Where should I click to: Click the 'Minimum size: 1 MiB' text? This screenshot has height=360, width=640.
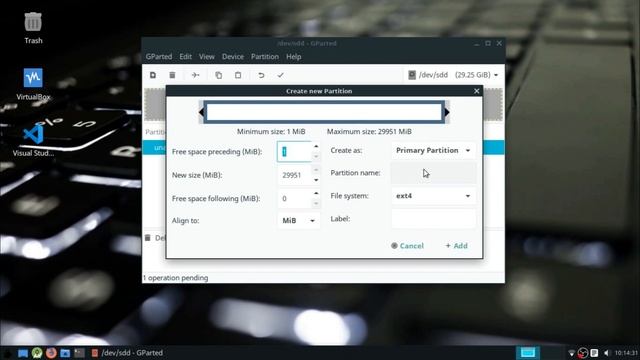click(x=271, y=131)
